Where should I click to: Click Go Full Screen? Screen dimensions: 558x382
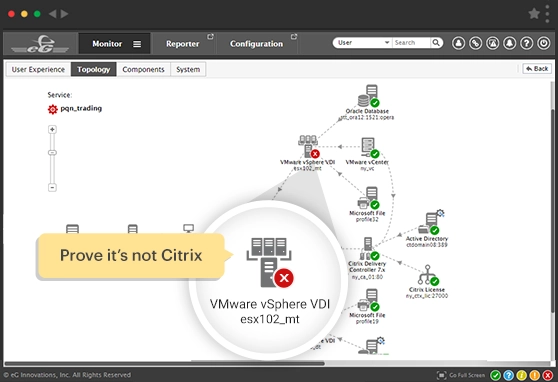click(x=461, y=375)
